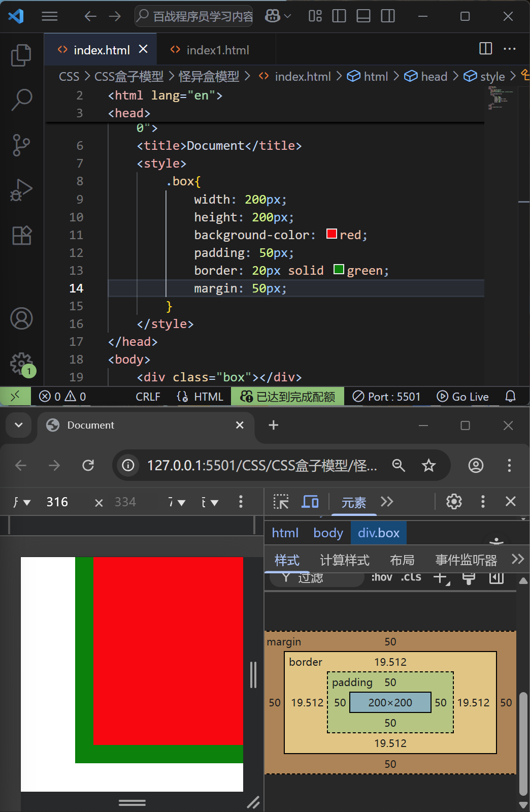530x812 pixels.
Task: Open the Chrome three-dot menu
Action: (509, 465)
